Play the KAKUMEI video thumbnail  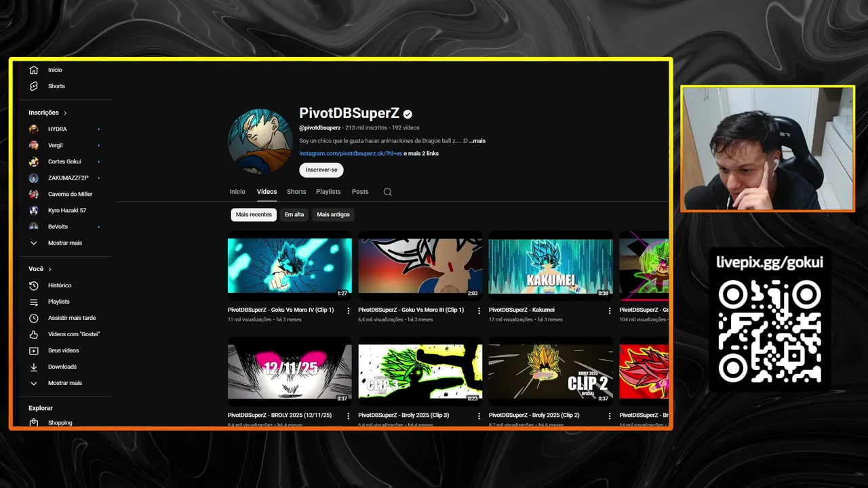(x=551, y=266)
